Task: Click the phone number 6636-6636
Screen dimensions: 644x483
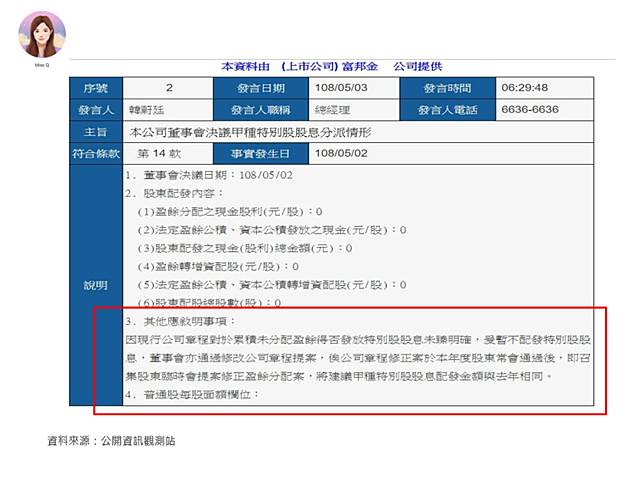Action: (529, 109)
